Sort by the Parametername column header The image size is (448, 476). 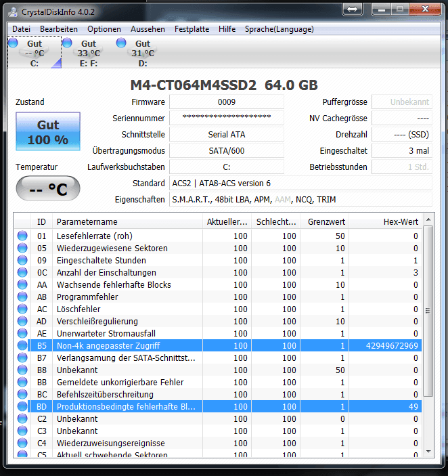[x=127, y=222]
